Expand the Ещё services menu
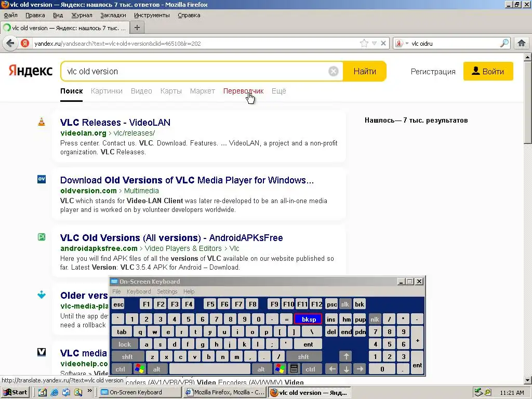Viewport: 532px width, 399px height. pyautogui.click(x=279, y=91)
